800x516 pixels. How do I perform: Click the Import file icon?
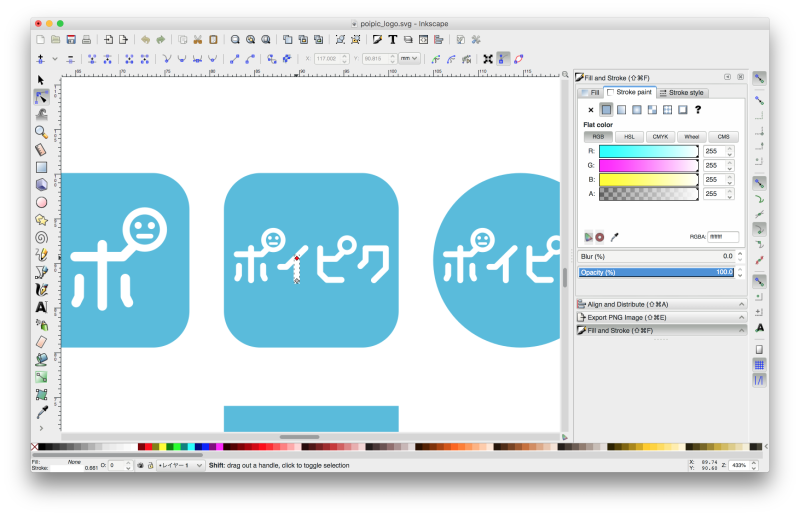(108, 39)
